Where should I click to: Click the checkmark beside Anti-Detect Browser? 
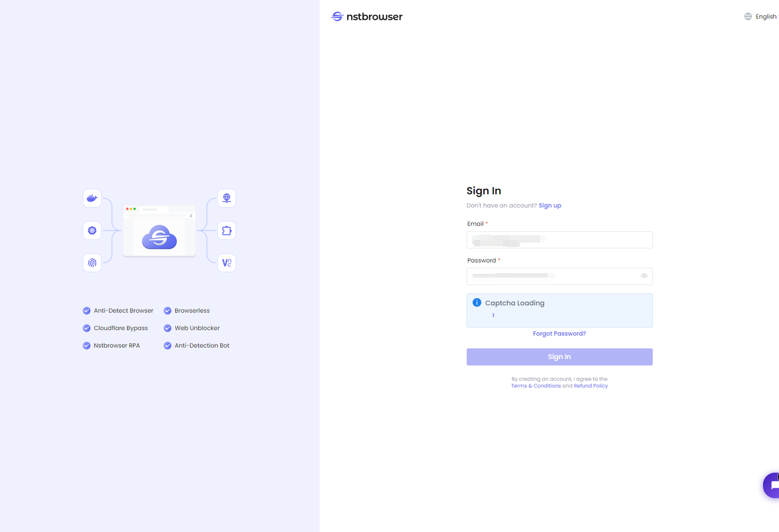87,311
